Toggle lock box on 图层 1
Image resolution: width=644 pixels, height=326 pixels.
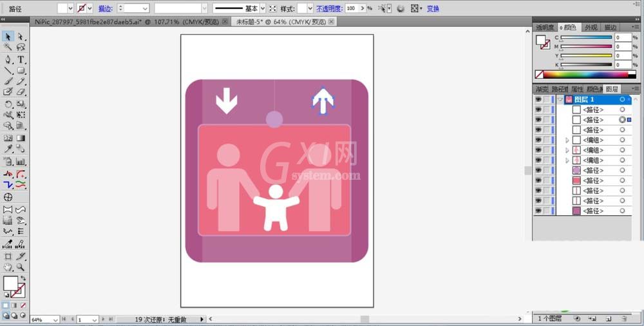[x=547, y=99]
